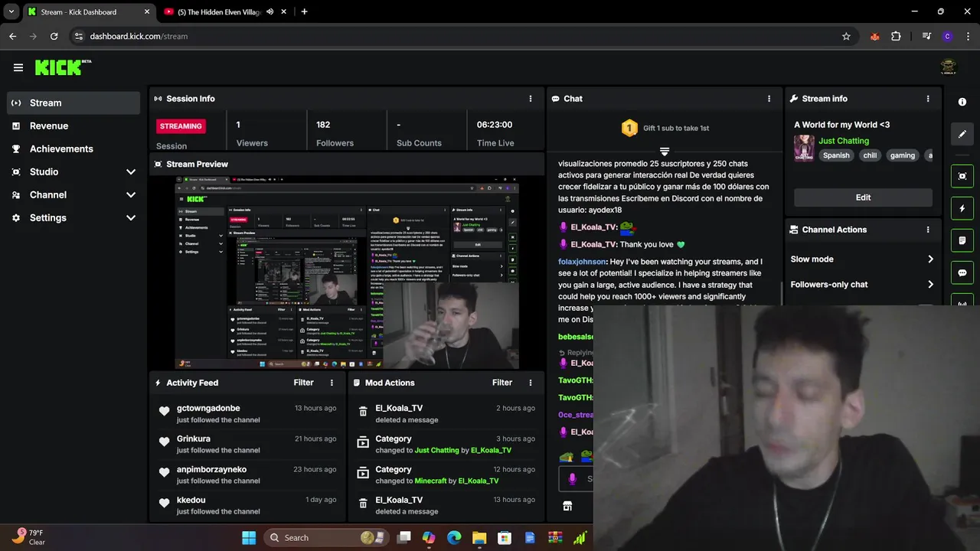980x551 pixels.
Task: Open the MetaMask fox extension
Action: [x=874, y=36]
